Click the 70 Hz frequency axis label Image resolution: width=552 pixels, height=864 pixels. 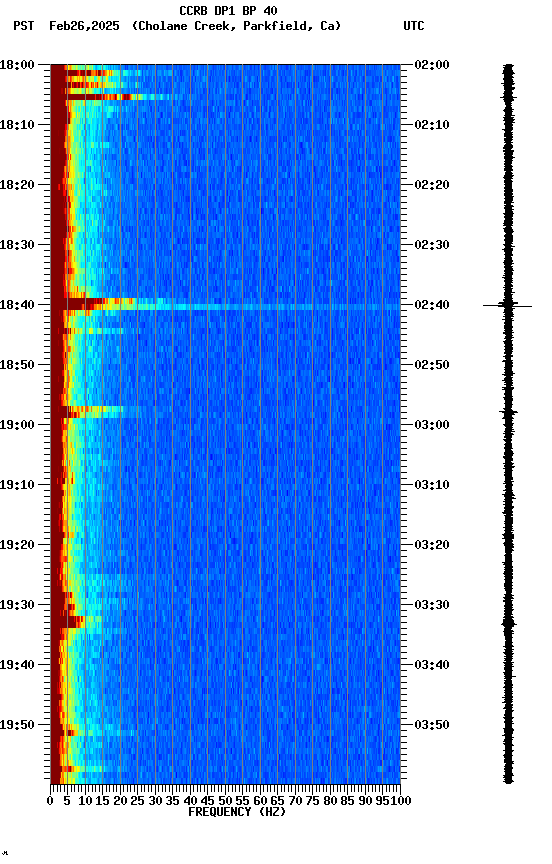tap(295, 801)
